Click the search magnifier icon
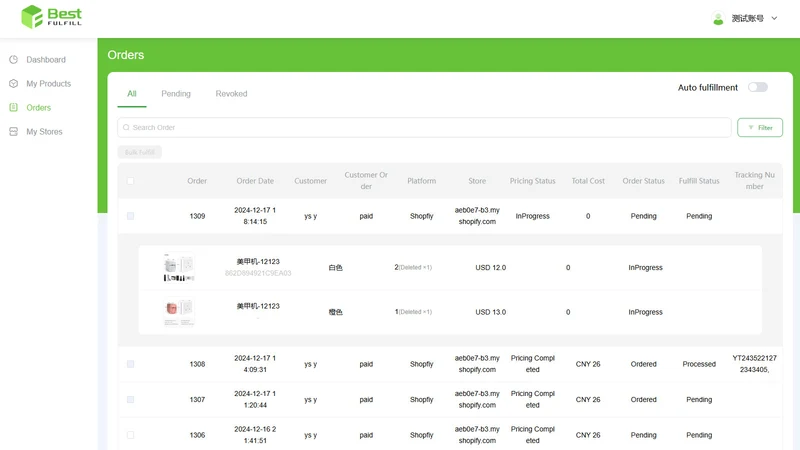The image size is (800, 450). pos(126,128)
